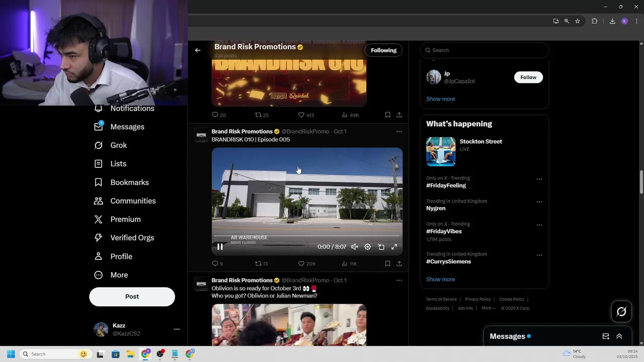
Task: Open Profile in the sidebar
Action: pyautogui.click(x=113, y=256)
